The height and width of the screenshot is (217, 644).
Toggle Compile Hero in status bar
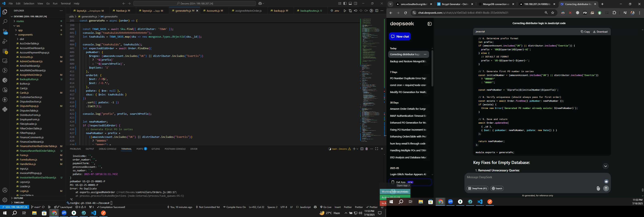234,207
